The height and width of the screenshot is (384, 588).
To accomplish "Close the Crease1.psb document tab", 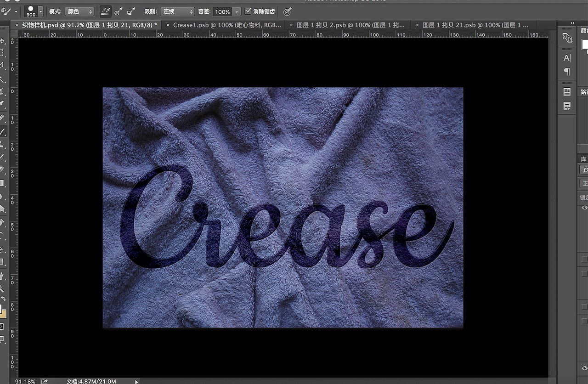I will click(x=168, y=25).
